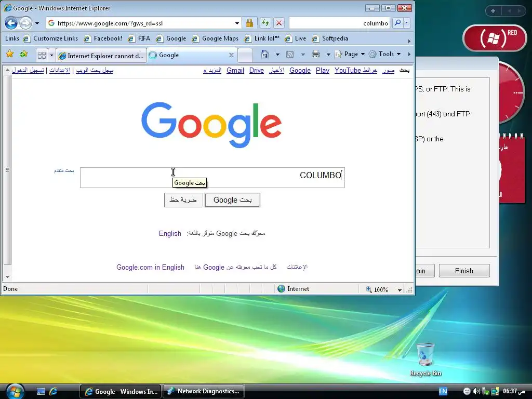Image resolution: width=532 pixels, height=399 pixels.
Task: Open the Google favorite in Links bar
Action: tap(171, 38)
